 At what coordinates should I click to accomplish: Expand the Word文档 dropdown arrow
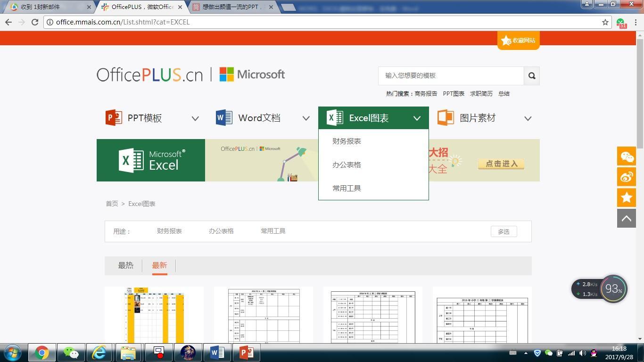(x=305, y=118)
